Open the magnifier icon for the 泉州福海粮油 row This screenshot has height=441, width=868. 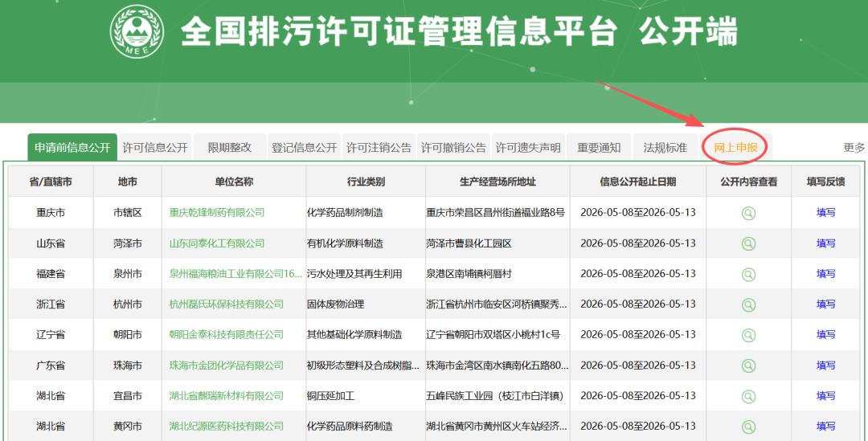(x=748, y=274)
